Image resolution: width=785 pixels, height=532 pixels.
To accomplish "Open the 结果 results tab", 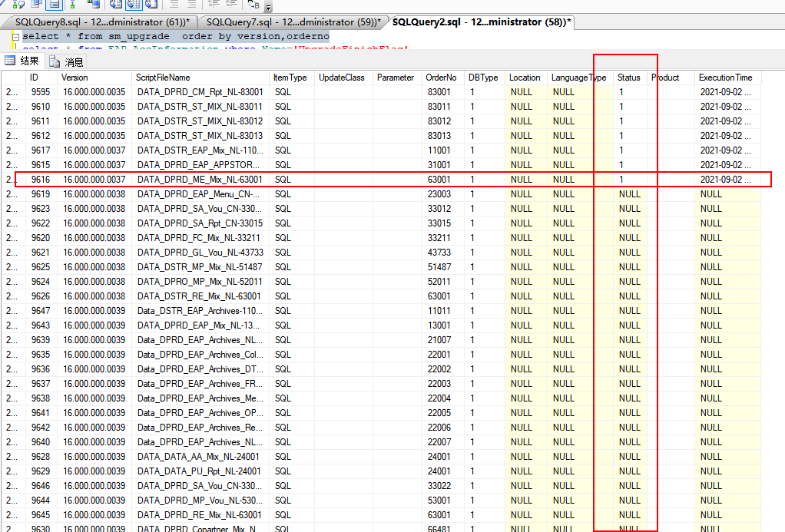I will (22, 61).
